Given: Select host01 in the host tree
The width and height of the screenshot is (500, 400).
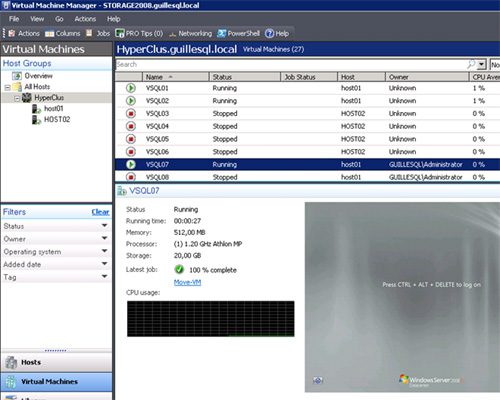Looking at the screenshot, I should [54, 109].
